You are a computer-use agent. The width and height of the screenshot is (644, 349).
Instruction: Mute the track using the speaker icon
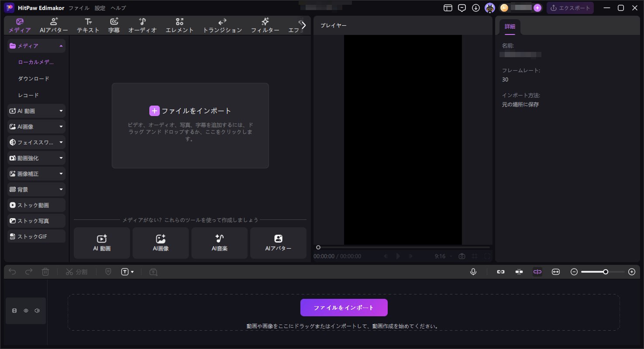click(x=37, y=311)
